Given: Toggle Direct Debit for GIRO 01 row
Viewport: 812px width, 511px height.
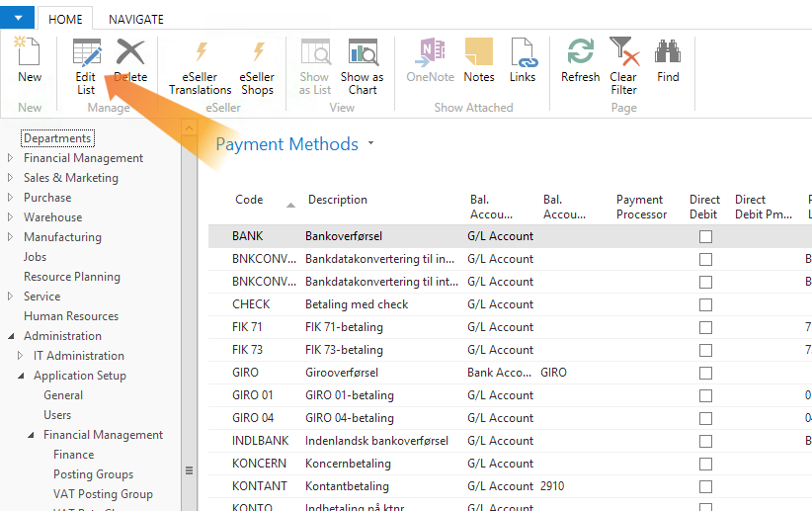Looking at the screenshot, I should pos(705,396).
